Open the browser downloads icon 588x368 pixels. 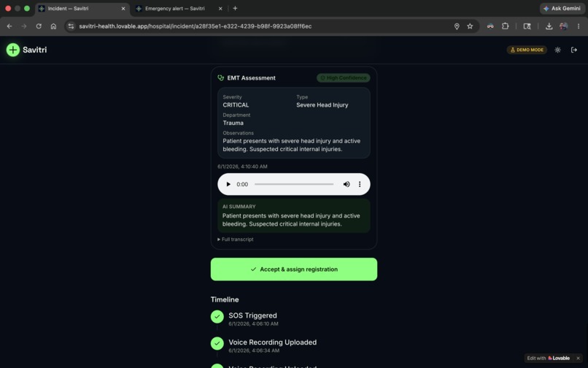pos(549,26)
